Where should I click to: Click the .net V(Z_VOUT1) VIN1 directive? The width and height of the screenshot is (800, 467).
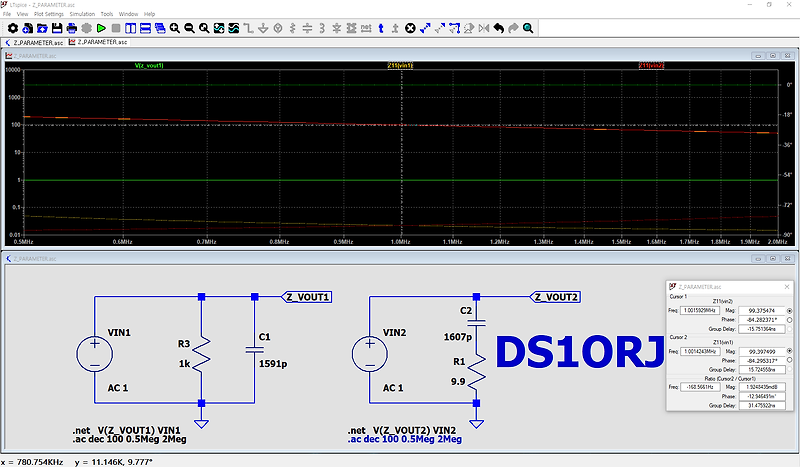126,430
